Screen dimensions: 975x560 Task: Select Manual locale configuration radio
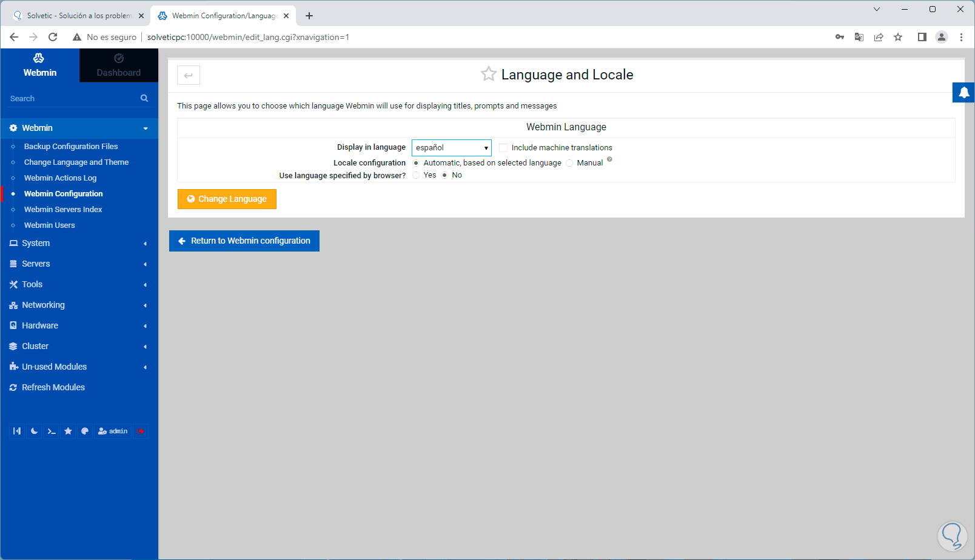(569, 163)
